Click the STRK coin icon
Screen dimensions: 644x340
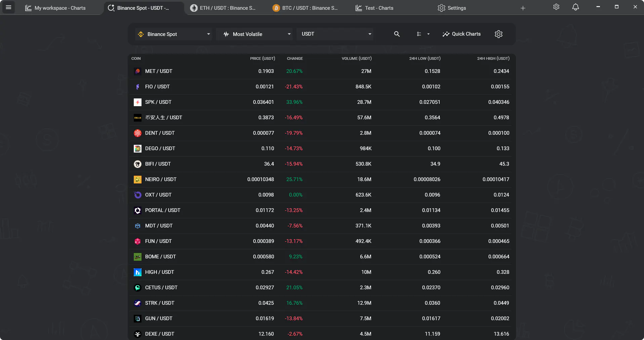pyautogui.click(x=137, y=303)
